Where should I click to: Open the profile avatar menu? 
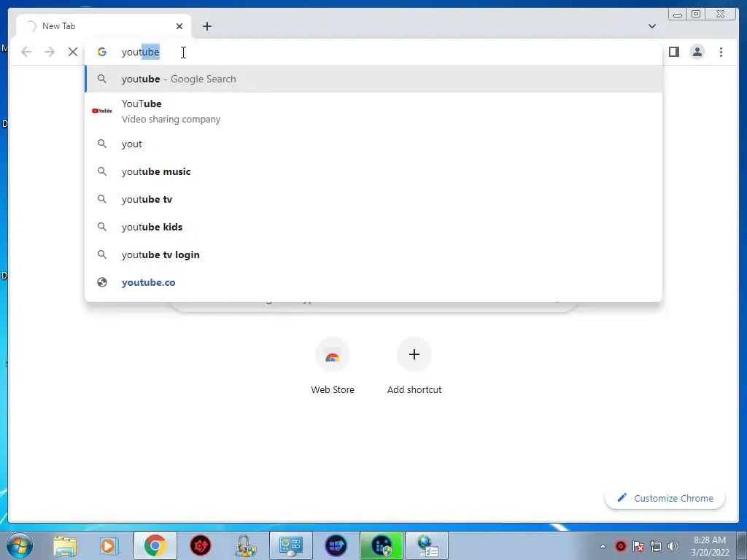coord(697,52)
